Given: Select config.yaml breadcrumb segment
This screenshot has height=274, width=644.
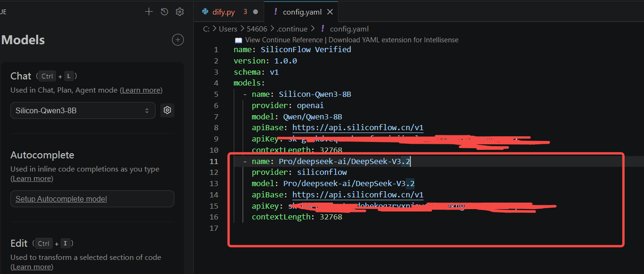Looking at the screenshot, I should [x=349, y=29].
